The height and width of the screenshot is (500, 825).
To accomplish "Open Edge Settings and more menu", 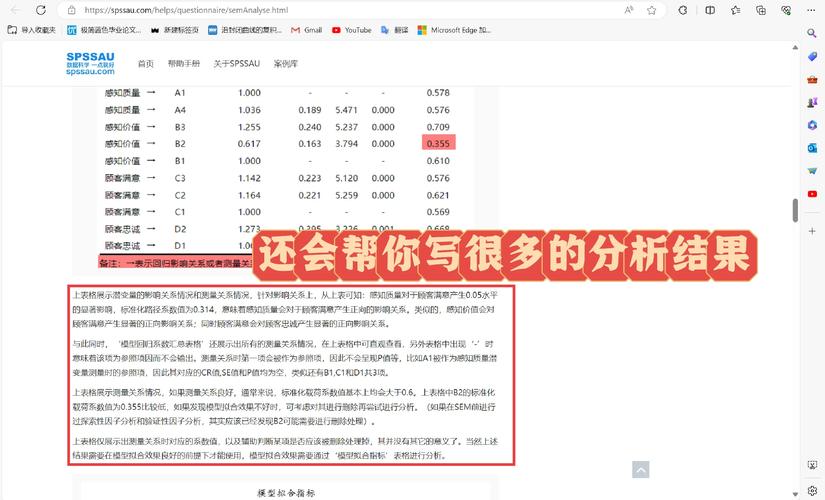I will click(x=811, y=10).
